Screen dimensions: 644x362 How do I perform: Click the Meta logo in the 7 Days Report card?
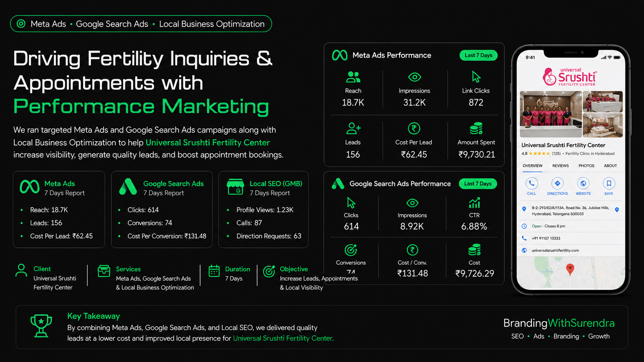(x=30, y=187)
